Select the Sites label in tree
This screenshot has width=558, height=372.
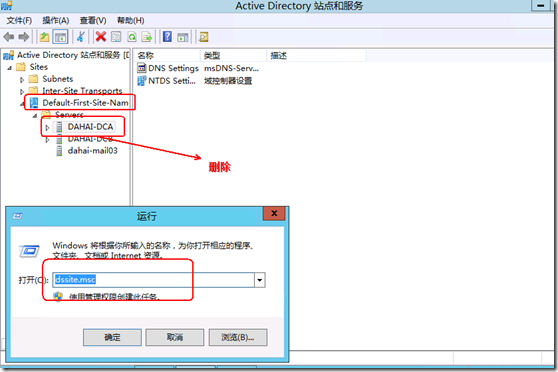click(39, 67)
